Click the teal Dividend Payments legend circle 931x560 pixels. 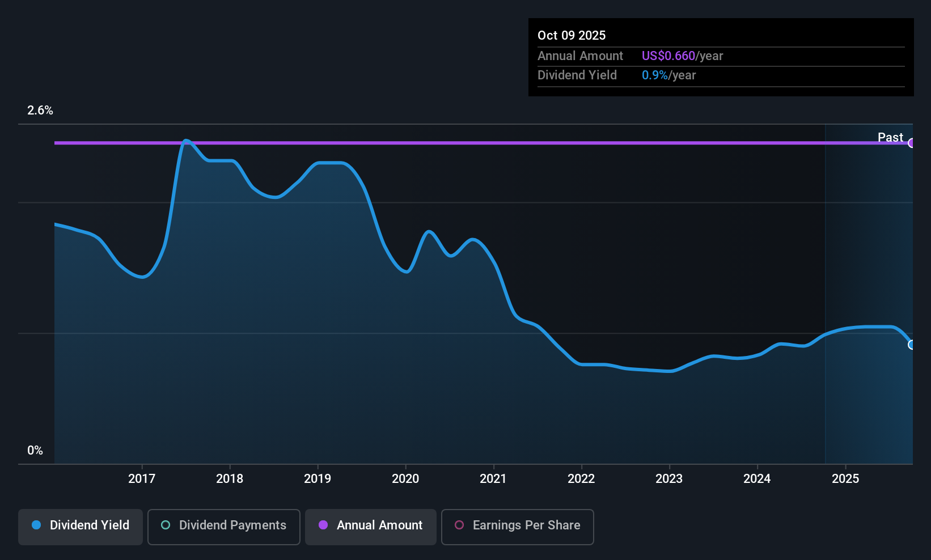(x=166, y=525)
